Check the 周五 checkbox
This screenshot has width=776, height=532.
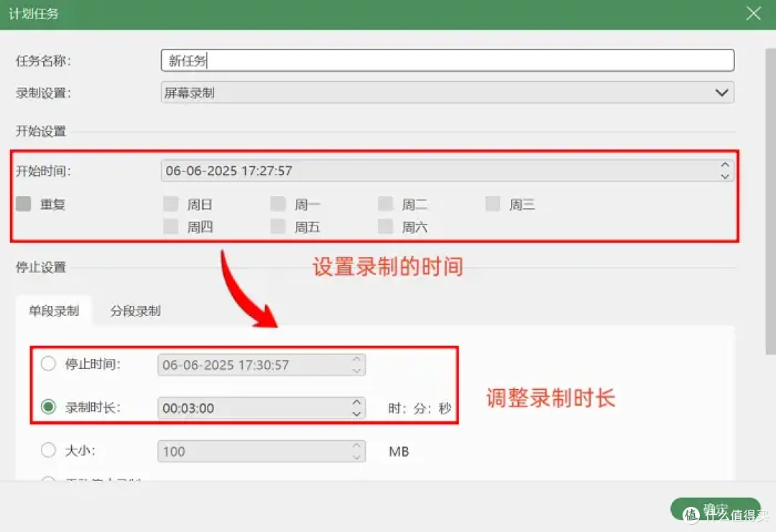tap(278, 226)
